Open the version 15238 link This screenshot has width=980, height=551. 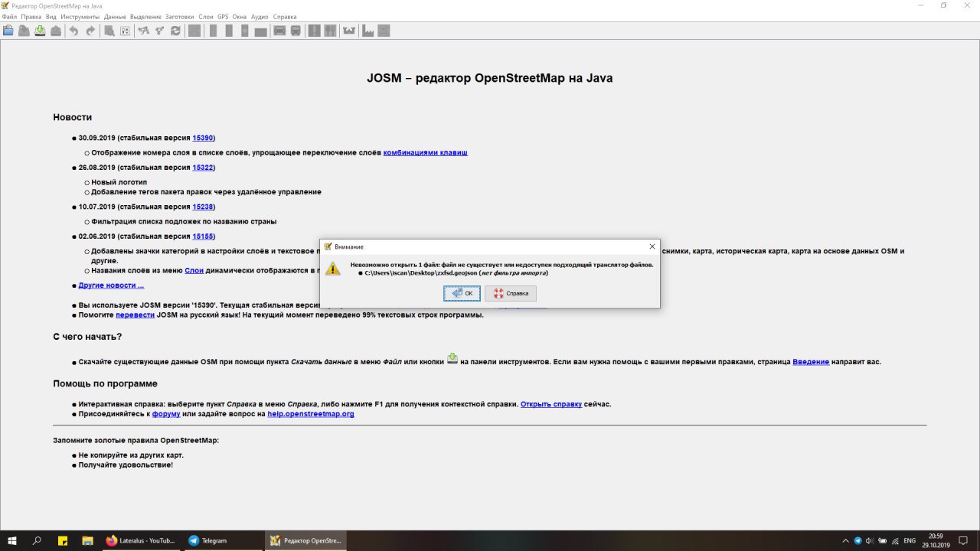203,207
